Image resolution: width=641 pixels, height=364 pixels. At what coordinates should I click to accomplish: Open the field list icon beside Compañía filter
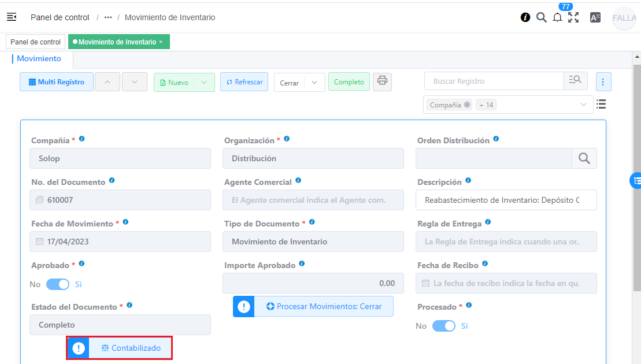click(x=601, y=104)
